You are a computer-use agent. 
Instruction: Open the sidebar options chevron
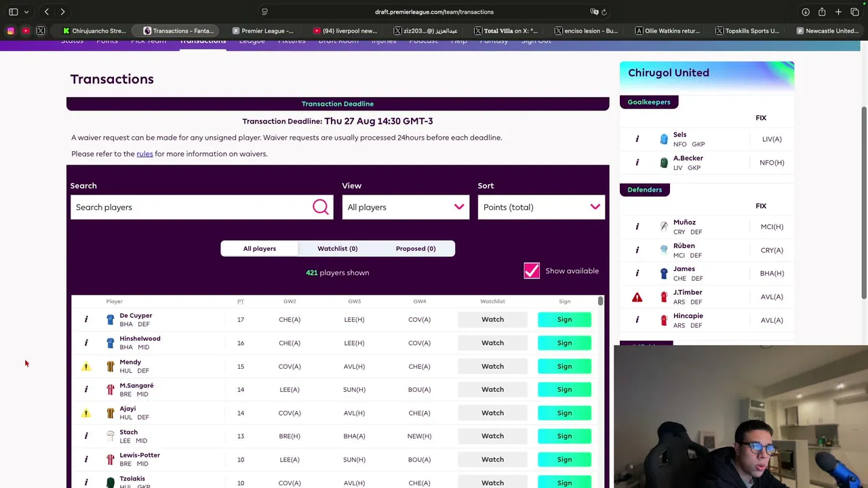click(26, 12)
